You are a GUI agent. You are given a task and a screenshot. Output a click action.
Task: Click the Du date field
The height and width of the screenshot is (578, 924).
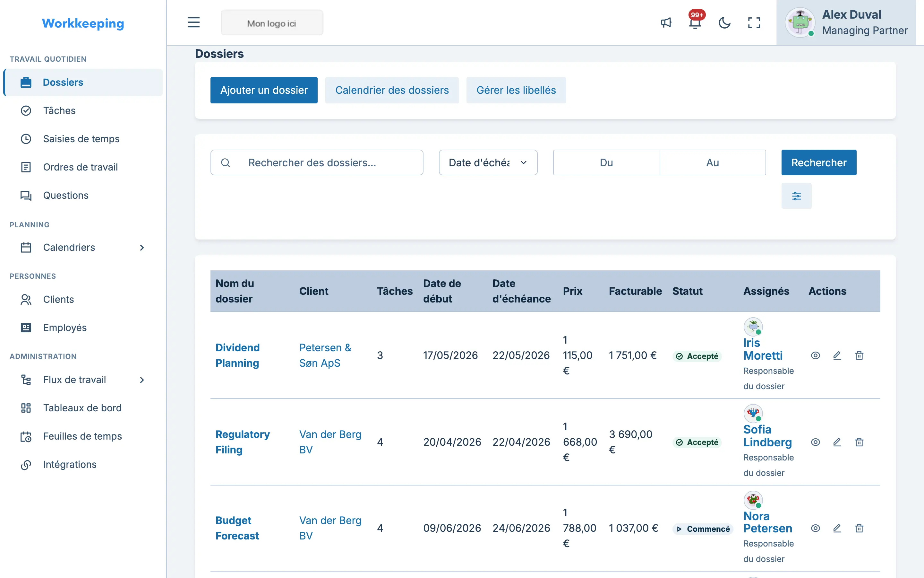point(606,162)
